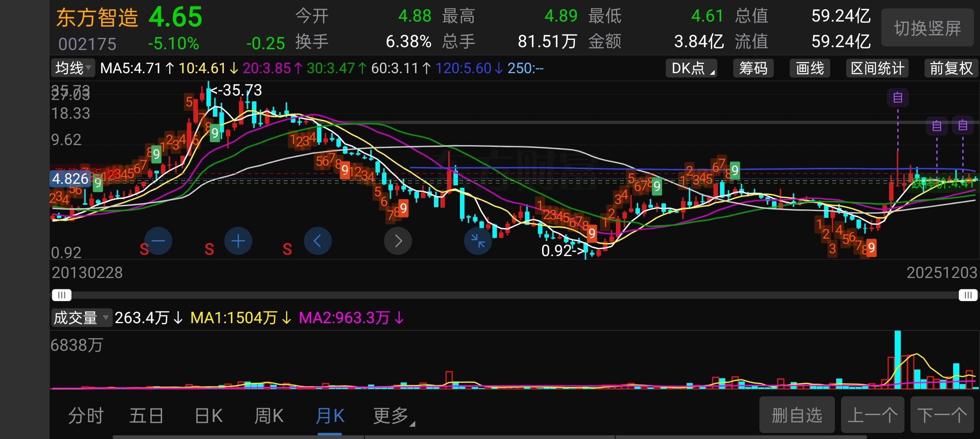This screenshot has width=980, height=439.
Task: Click the green 9 signal near 35.73 peak
Action: tap(215, 133)
